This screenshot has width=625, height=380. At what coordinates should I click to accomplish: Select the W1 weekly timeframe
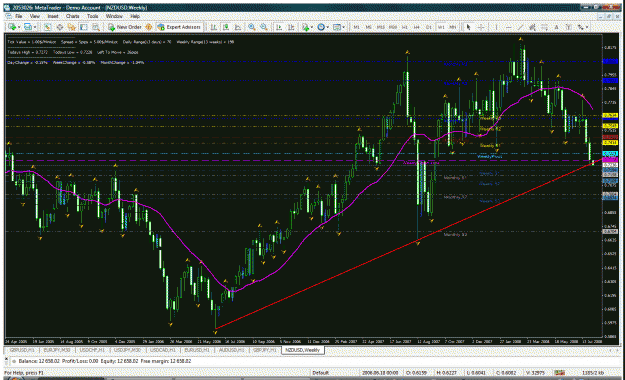[441, 27]
